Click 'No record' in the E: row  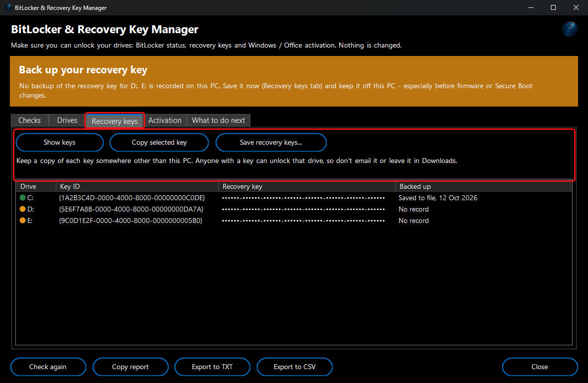(413, 220)
